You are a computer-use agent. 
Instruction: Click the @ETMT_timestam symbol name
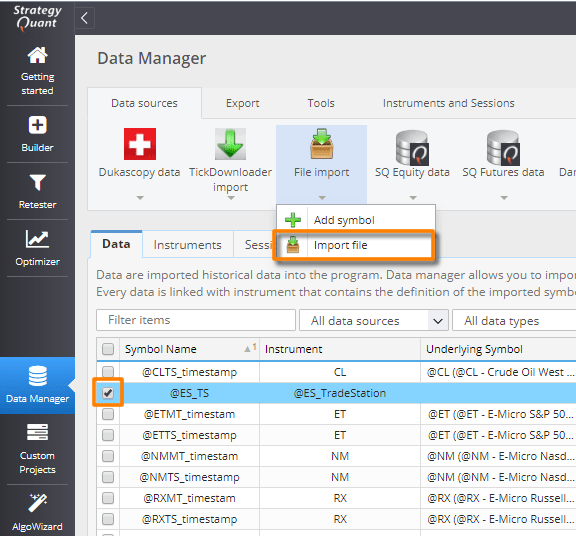coord(189,414)
